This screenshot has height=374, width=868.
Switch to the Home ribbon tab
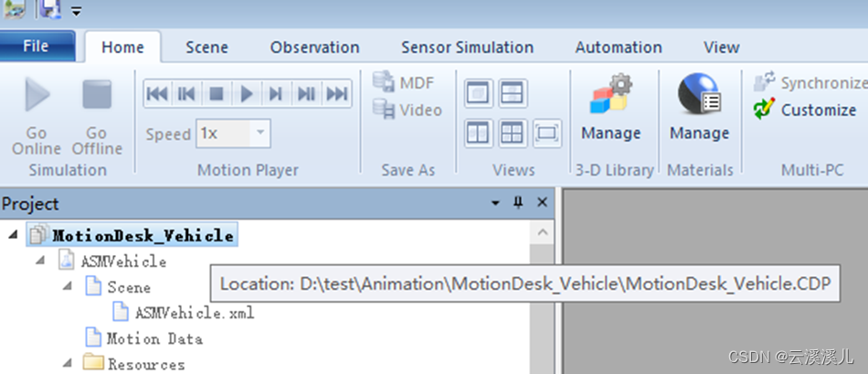click(123, 48)
